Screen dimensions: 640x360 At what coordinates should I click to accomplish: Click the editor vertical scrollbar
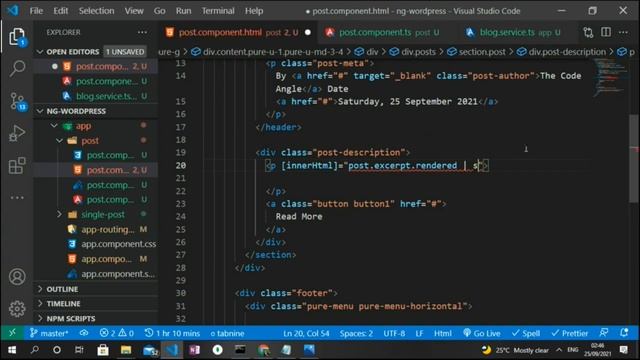coord(634,158)
